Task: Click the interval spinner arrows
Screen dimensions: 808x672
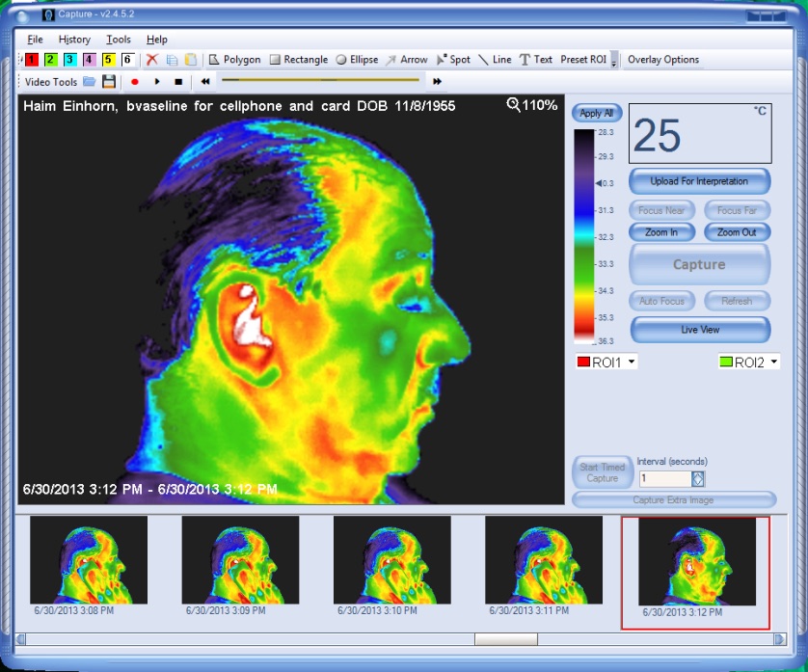Action: (698, 479)
